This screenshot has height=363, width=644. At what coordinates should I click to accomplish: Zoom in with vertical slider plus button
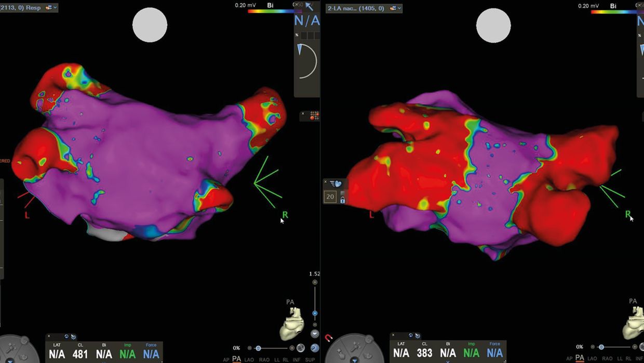point(315,282)
